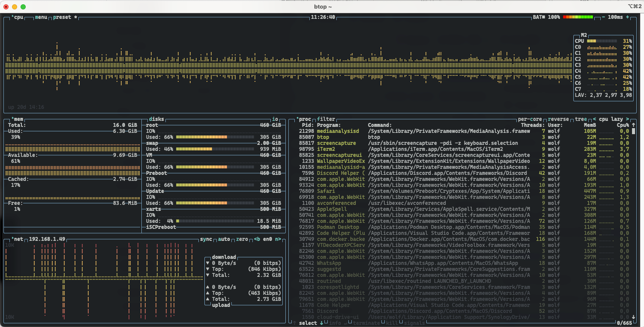Click the select label in bottom bar
Screen dimensions: 644x327
pyautogui.click(x=308, y=323)
